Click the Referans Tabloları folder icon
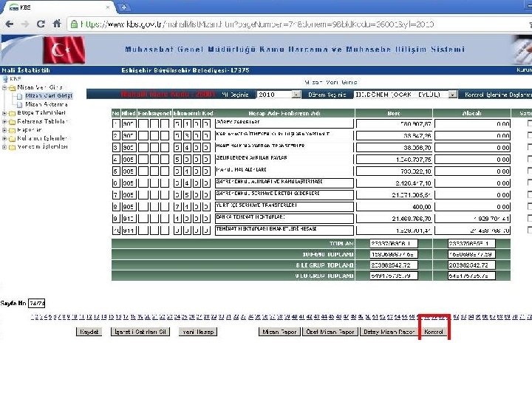The image size is (532, 399). (13, 122)
